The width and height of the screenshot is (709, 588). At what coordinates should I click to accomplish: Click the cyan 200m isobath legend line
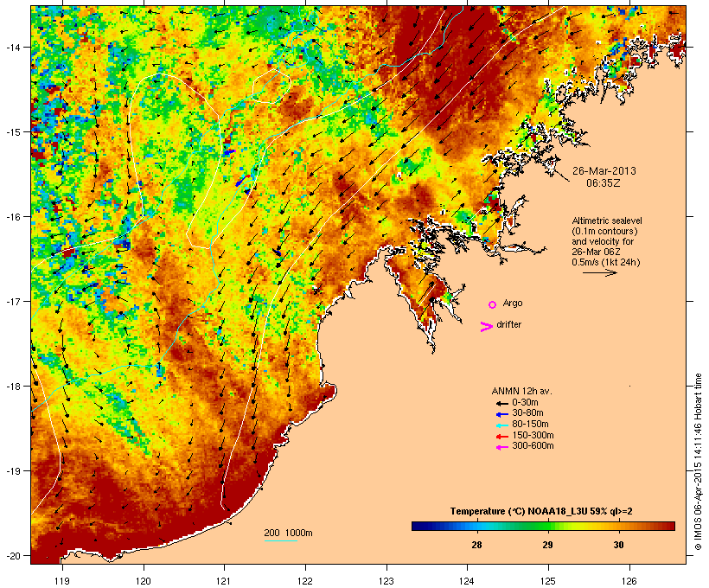(280, 540)
